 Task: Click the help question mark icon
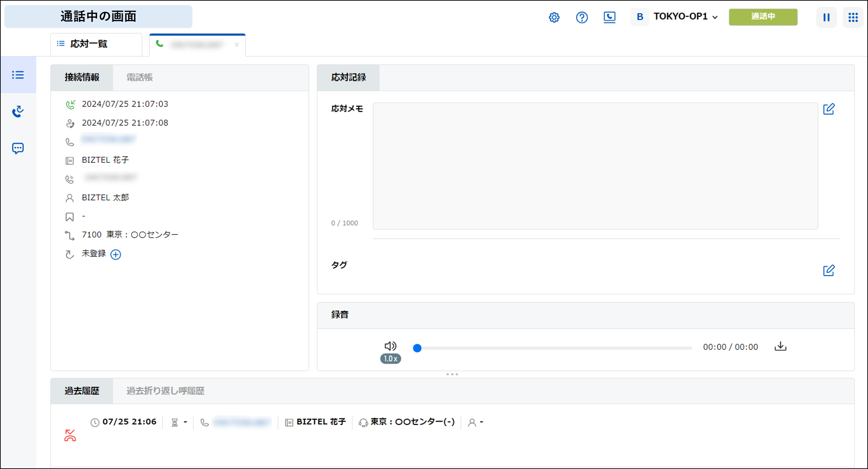tap(582, 17)
